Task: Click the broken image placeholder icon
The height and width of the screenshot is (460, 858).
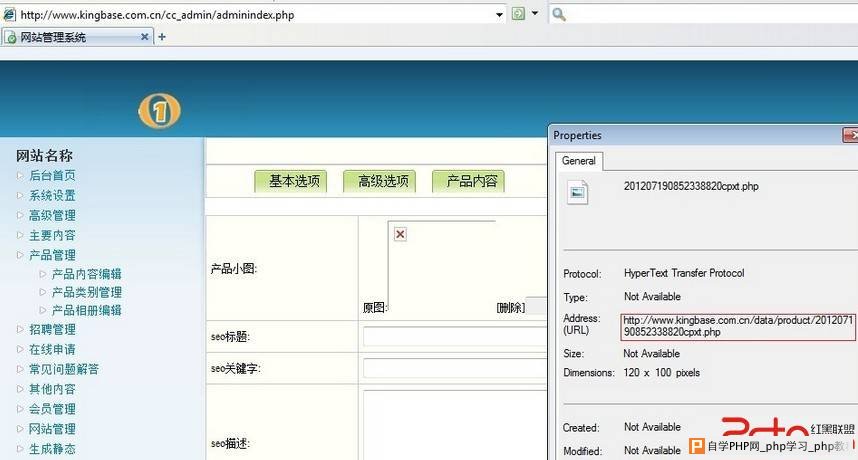Action: [400, 234]
